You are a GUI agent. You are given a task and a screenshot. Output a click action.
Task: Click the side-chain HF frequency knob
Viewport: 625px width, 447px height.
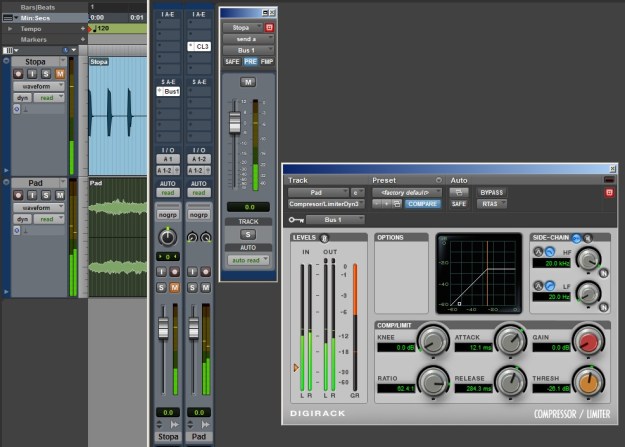coord(589,258)
